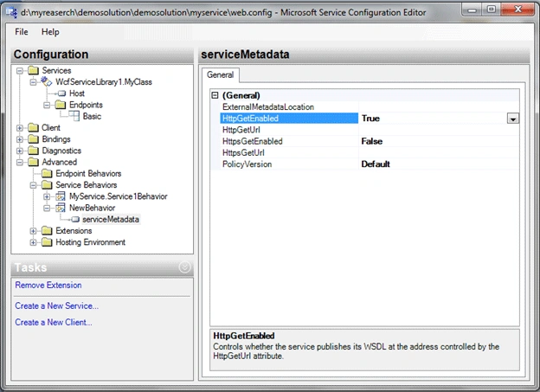Image resolution: width=540 pixels, height=392 pixels.
Task: Click the Remove Extension link
Action: pyautogui.click(x=48, y=286)
